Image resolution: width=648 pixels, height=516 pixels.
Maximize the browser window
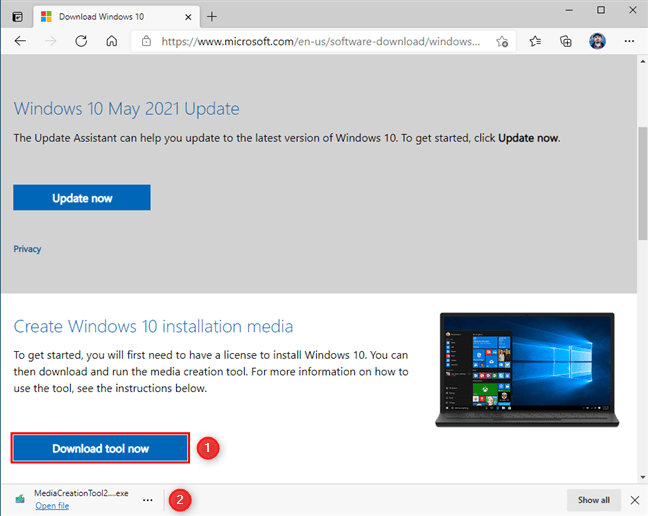[601, 10]
